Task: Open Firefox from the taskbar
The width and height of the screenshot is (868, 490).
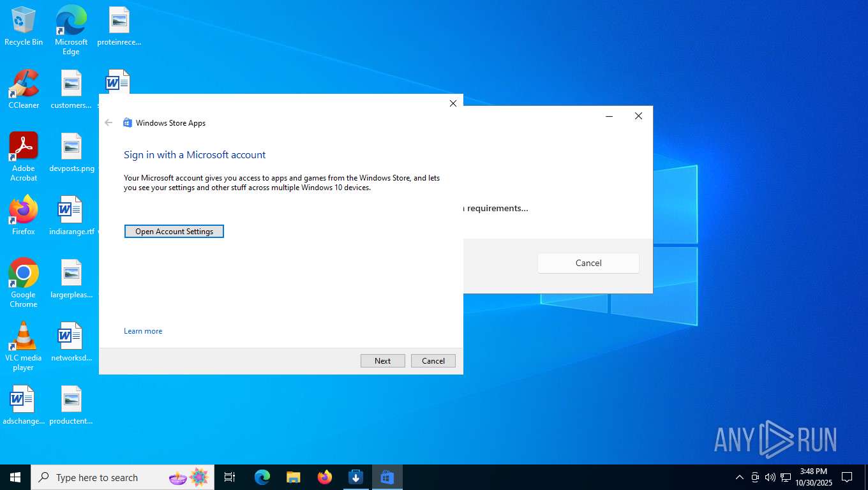Action: coord(325,477)
